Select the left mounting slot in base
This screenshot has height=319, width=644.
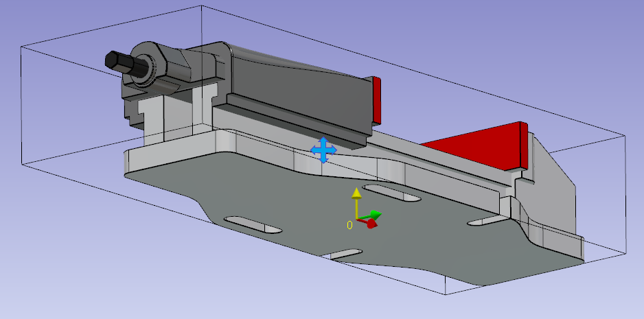click(x=252, y=224)
